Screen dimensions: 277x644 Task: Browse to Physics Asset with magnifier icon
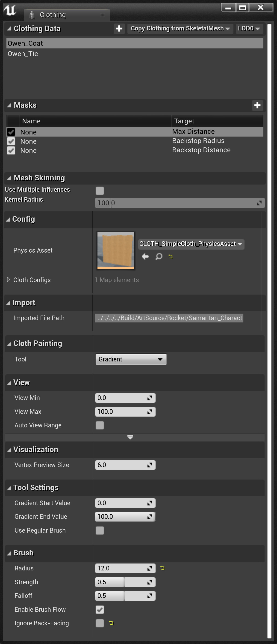click(159, 256)
